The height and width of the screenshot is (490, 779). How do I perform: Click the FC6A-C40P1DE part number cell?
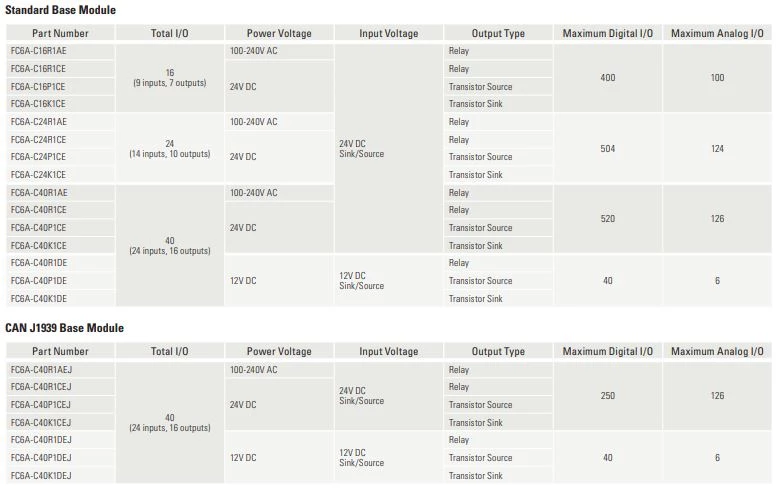click(38, 281)
